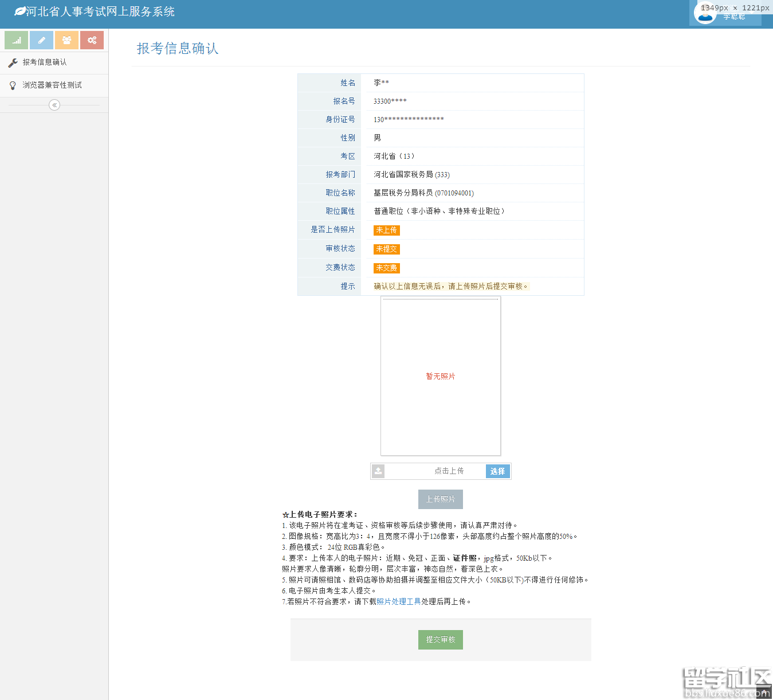Viewport: 773px width, 700px height.
Task: Click the 暂无照片 photo preview placeholder
Action: point(440,376)
